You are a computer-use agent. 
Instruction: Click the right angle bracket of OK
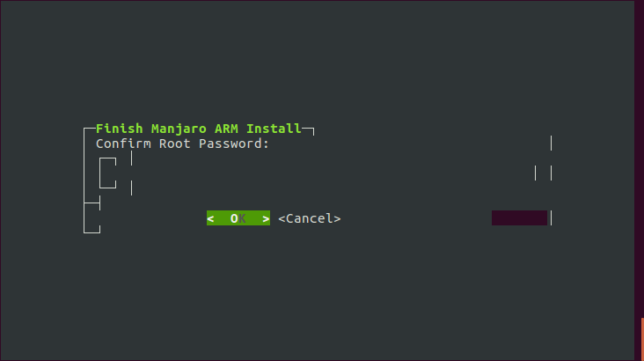266,218
